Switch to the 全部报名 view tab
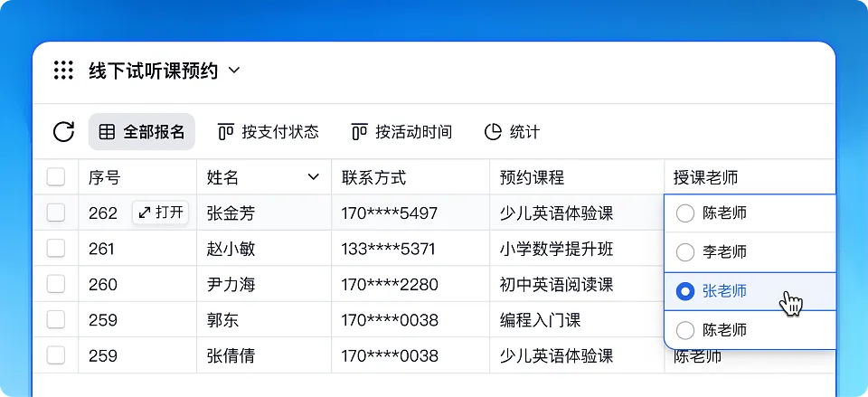Screen dimensions: 868x397 coord(142,132)
